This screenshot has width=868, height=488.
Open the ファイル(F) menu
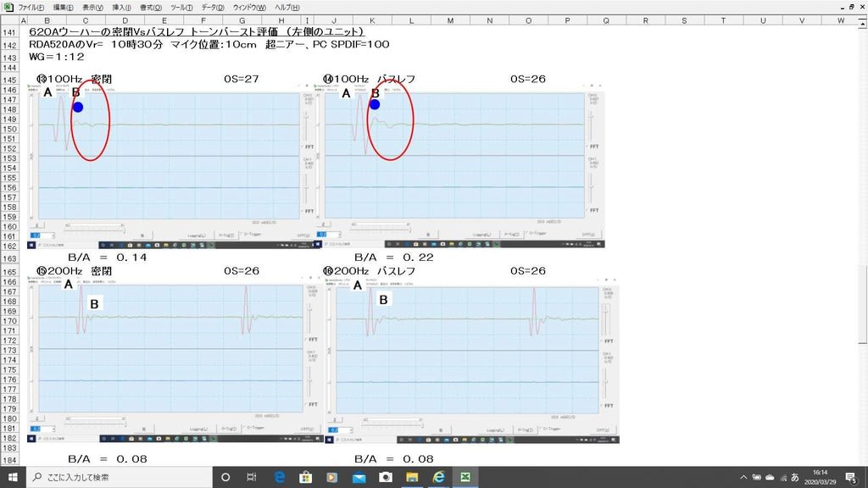point(31,7)
